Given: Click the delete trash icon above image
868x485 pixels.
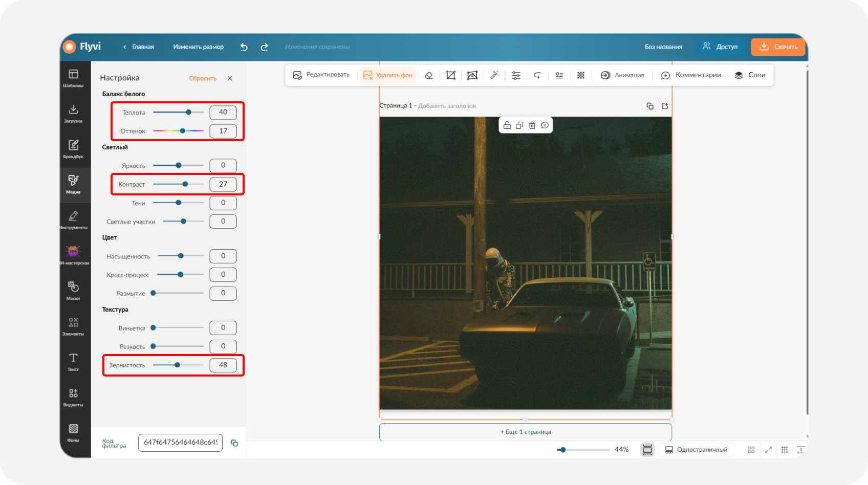Looking at the screenshot, I should tap(532, 125).
